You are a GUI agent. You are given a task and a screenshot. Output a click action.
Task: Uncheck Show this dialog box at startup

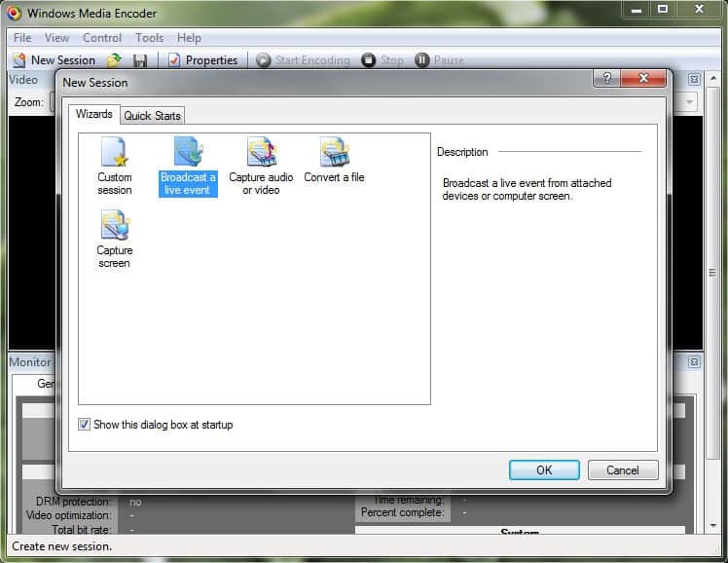tap(84, 424)
